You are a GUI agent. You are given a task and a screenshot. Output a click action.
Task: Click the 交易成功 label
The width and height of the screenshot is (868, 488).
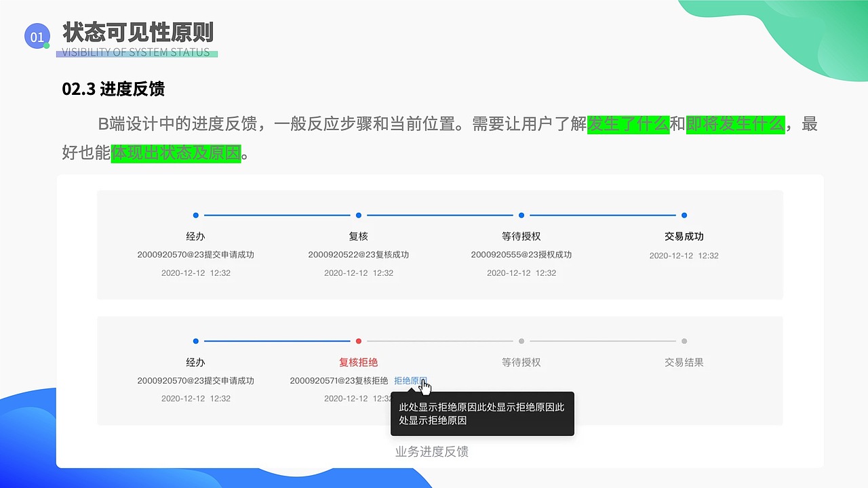[684, 237]
